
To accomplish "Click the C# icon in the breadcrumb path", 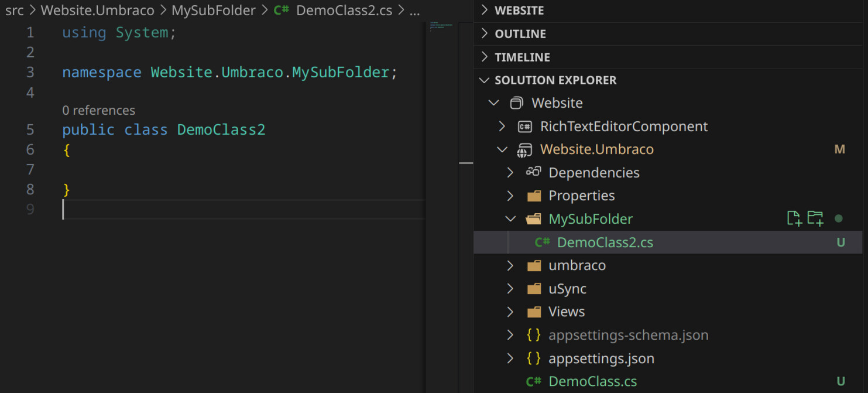I will [282, 11].
